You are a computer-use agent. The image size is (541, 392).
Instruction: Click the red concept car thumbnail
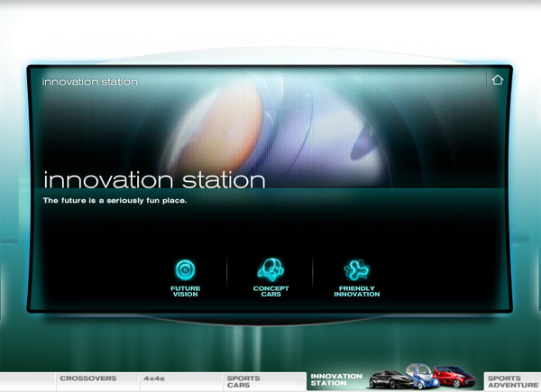tap(454, 377)
